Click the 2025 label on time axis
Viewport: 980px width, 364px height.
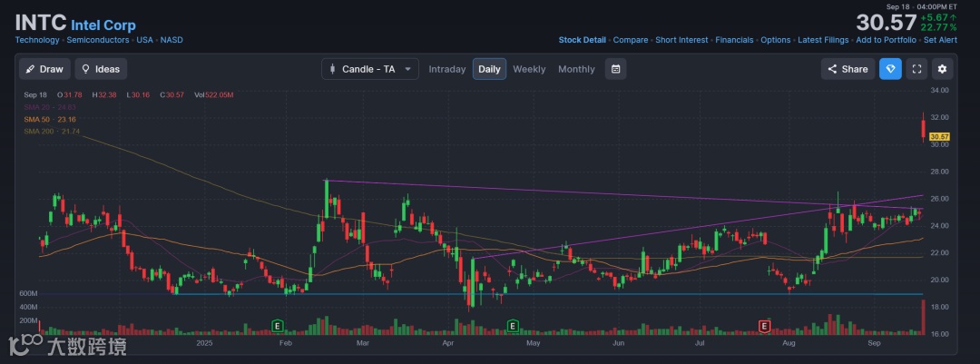tap(204, 343)
